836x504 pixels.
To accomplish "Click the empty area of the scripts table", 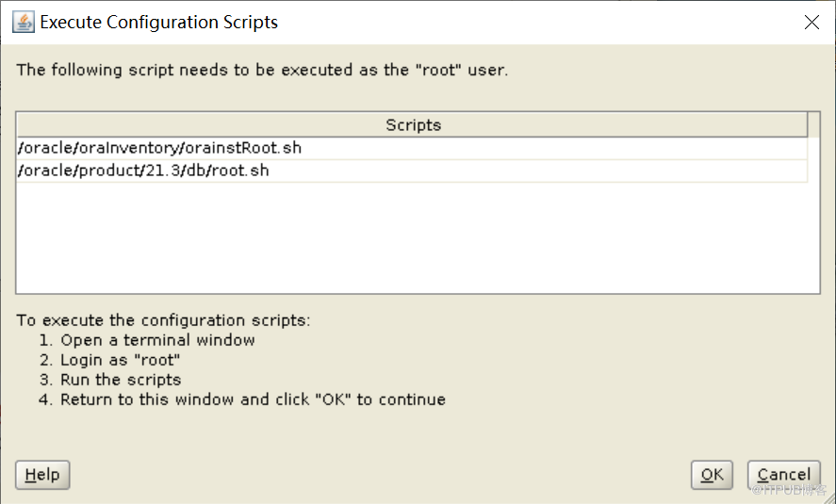I will coord(413,236).
